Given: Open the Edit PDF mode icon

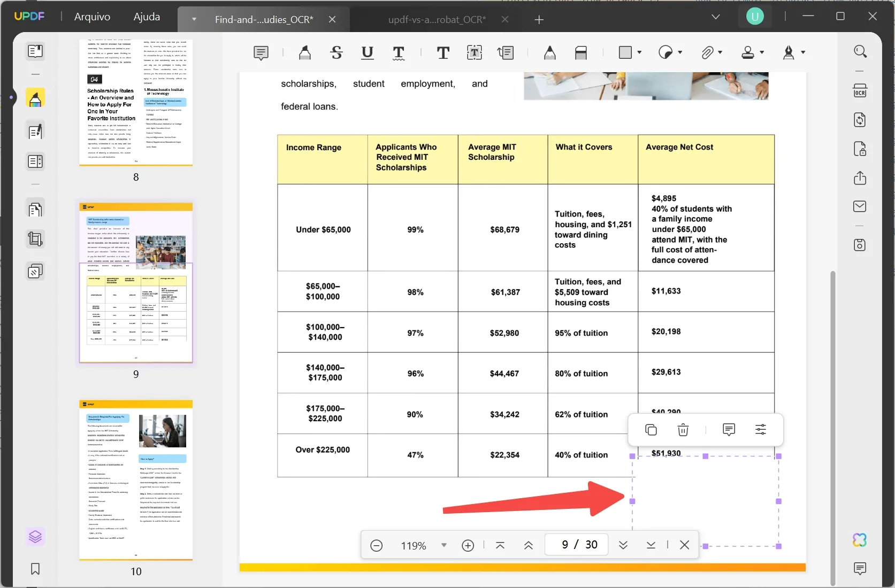Looking at the screenshot, I should [35, 131].
